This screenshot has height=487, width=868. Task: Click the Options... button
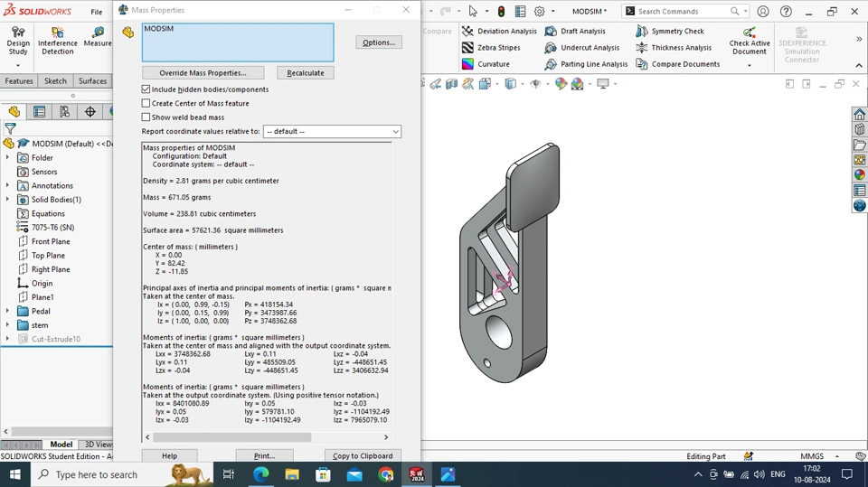pos(379,42)
